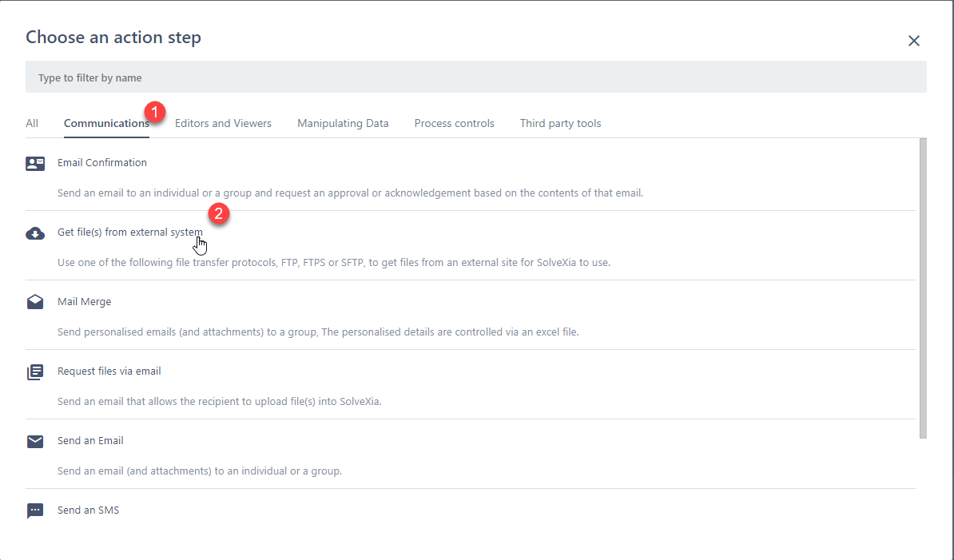The image size is (954, 560).
Task: Click the Request files document icon
Action: click(x=35, y=372)
